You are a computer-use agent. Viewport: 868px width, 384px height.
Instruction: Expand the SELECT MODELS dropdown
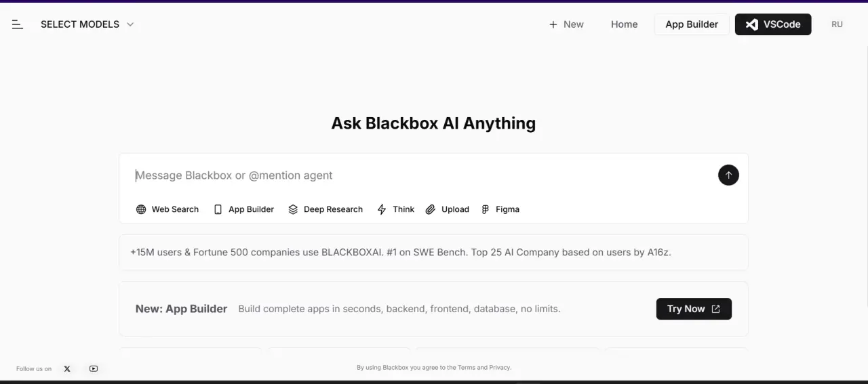(87, 24)
